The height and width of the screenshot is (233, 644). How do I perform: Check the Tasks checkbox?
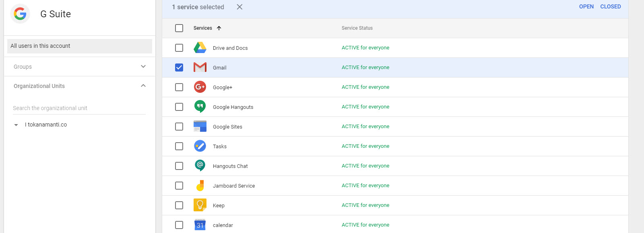[x=179, y=146]
